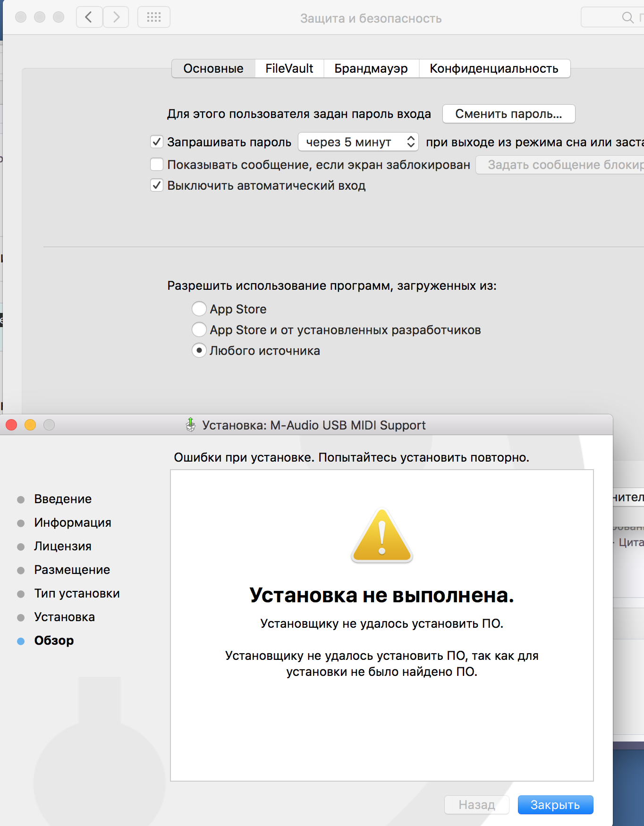Click the installer package icon in title bar
This screenshot has width=644, height=826.
191,425
